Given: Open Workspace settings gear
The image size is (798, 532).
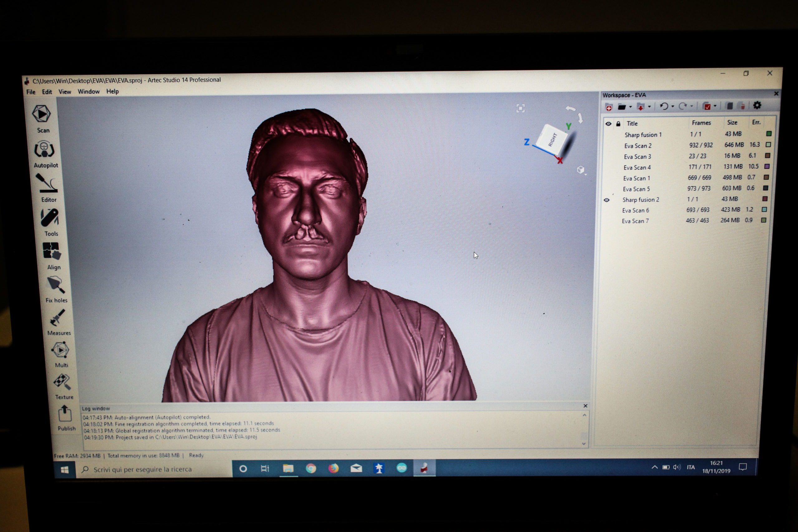Looking at the screenshot, I should coord(757,106).
